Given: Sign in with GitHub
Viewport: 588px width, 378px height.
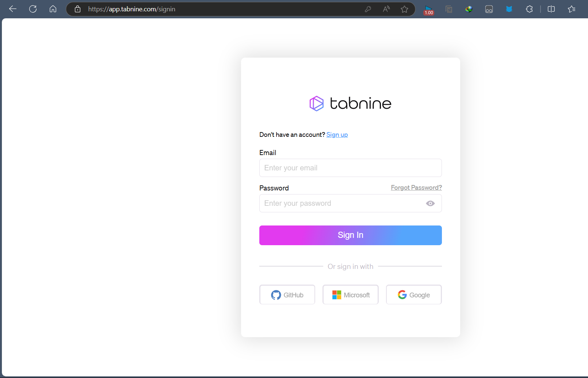Looking at the screenshot, I should (287, 295).
